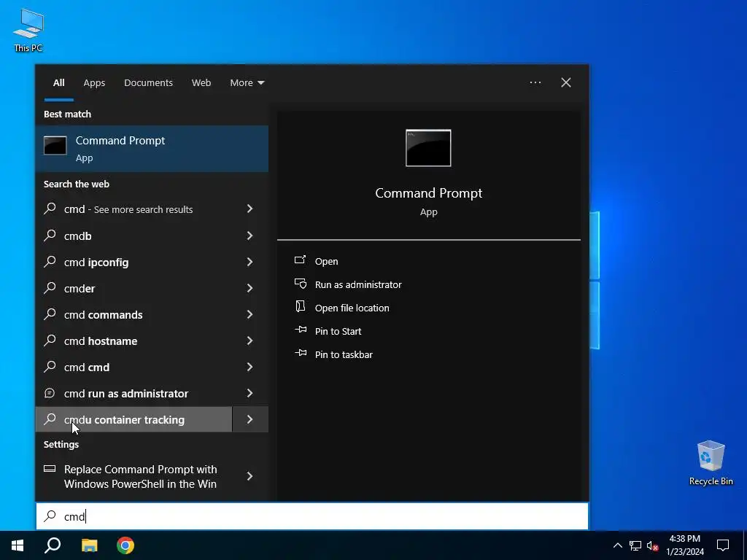Click Open file location action
The image size is (747, 560).
pos(352,308)
